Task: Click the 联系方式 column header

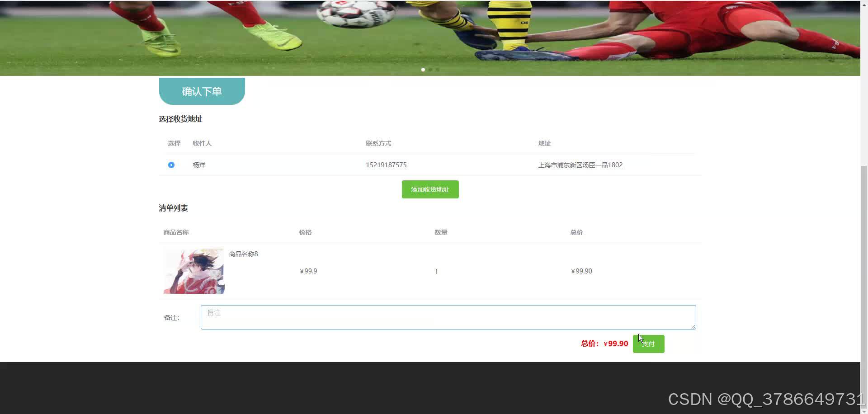Action: (x=378, y=143)
